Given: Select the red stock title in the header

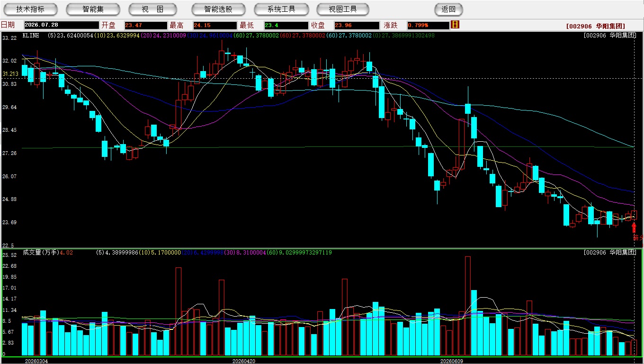Looking at the screenshot, I should click(x=595, y=26).
